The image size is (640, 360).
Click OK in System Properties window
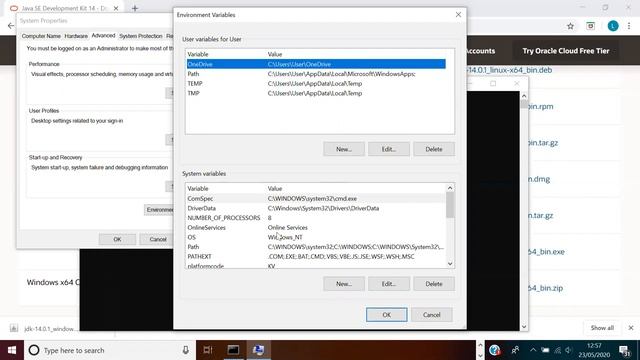click(x=117, y=239)
